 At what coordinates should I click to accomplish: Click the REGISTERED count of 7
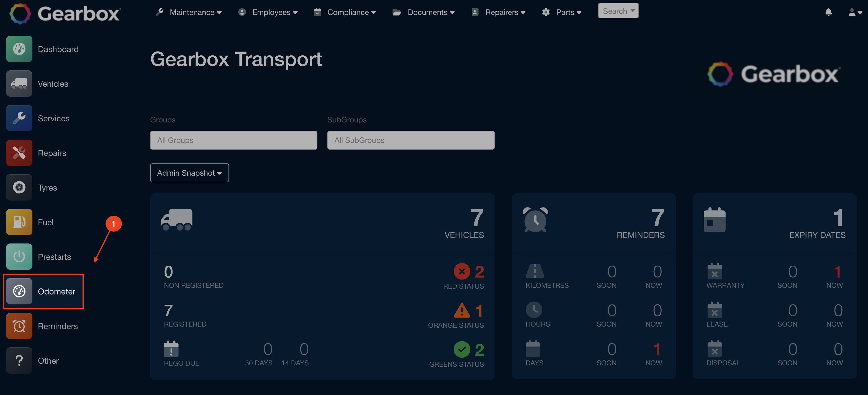click(x=168, y=311)
